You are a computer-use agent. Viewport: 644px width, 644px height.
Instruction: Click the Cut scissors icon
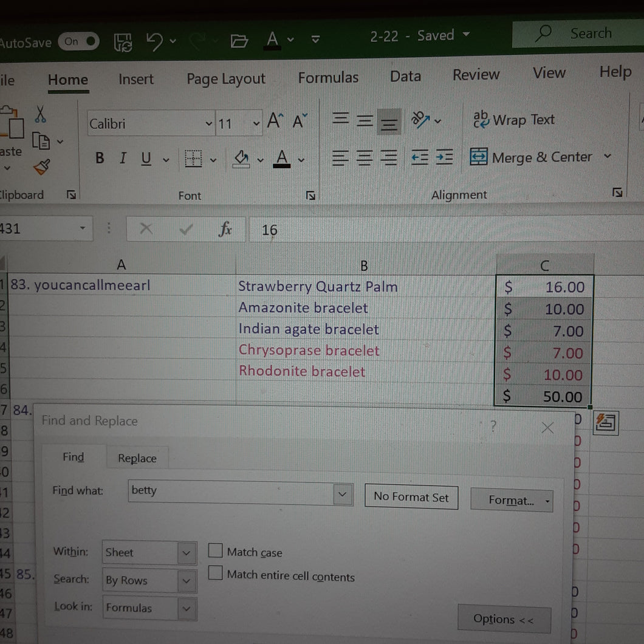tap(40, 114)
